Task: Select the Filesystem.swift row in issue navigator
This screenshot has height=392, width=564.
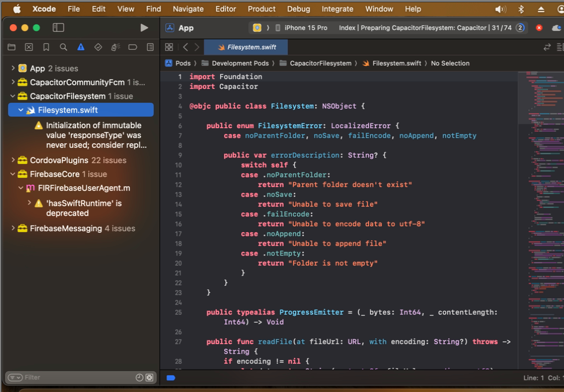Action: click(x=81, y=110)
